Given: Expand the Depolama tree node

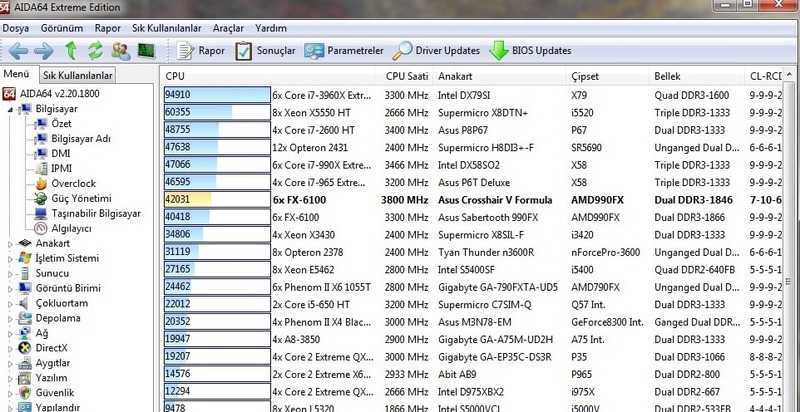Looking at the screenshot, I should point(10,318).
